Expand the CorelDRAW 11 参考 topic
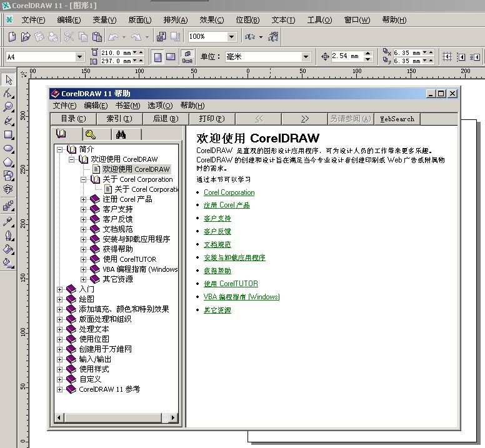The height and width of the screenshot is (448, 485). click(60, 389)
